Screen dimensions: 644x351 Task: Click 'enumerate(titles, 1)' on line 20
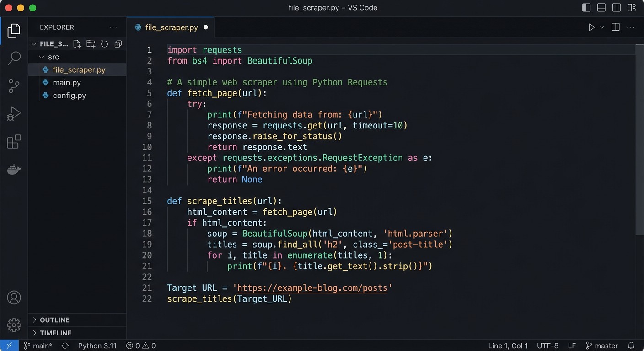337,255
